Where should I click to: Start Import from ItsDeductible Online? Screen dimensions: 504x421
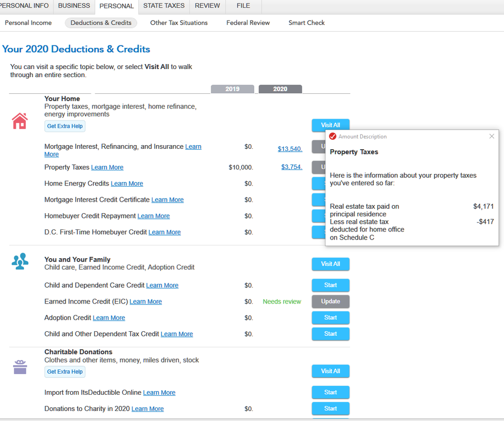coord(330,392)
